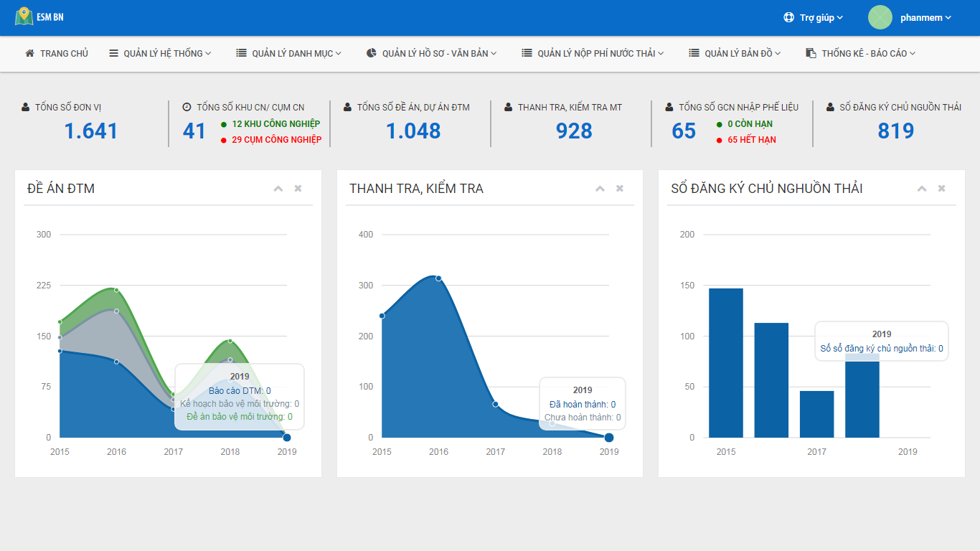Expand the Quản lý hệ thống menu
The image size is (980, 551).
click(x=160, y=53)
